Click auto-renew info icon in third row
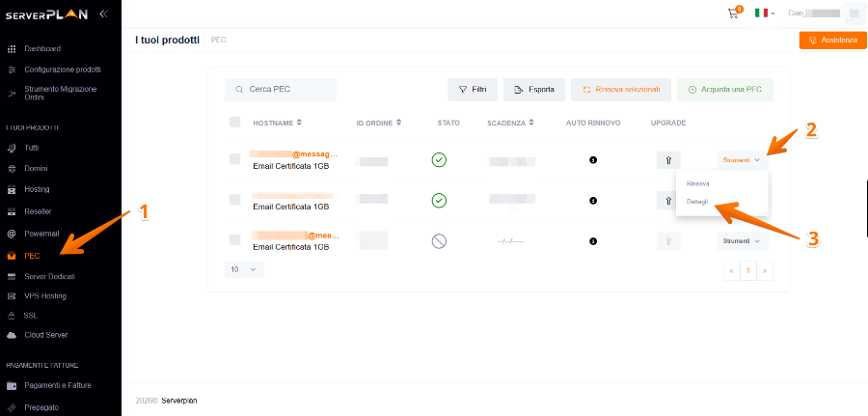This screenshot has width=868, height=416. [x=592, y=240]
